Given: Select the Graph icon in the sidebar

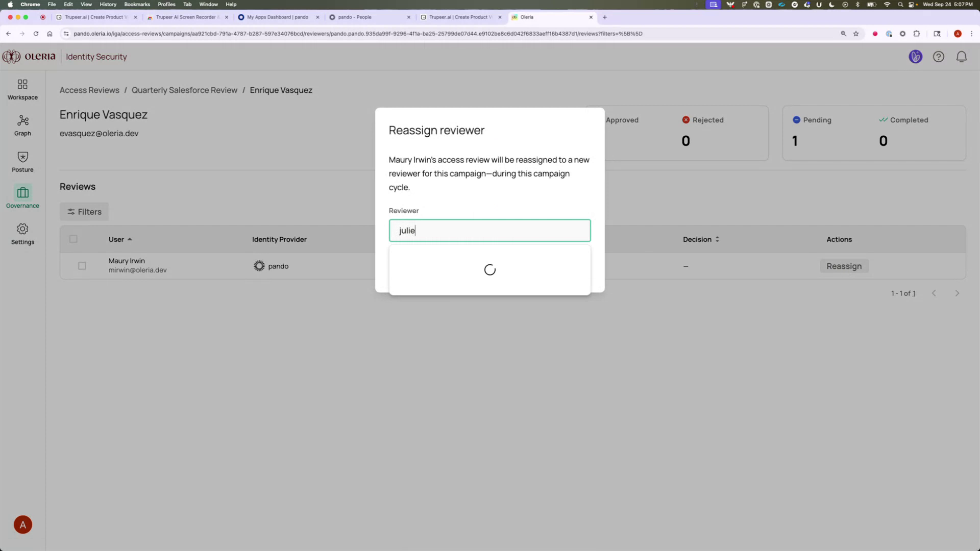Looking at the screenshot, I should click(x=22, y=125).
